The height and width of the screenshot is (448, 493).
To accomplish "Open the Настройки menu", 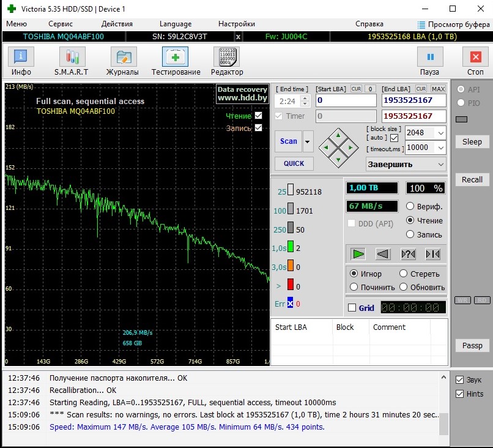I will (236, 24).
